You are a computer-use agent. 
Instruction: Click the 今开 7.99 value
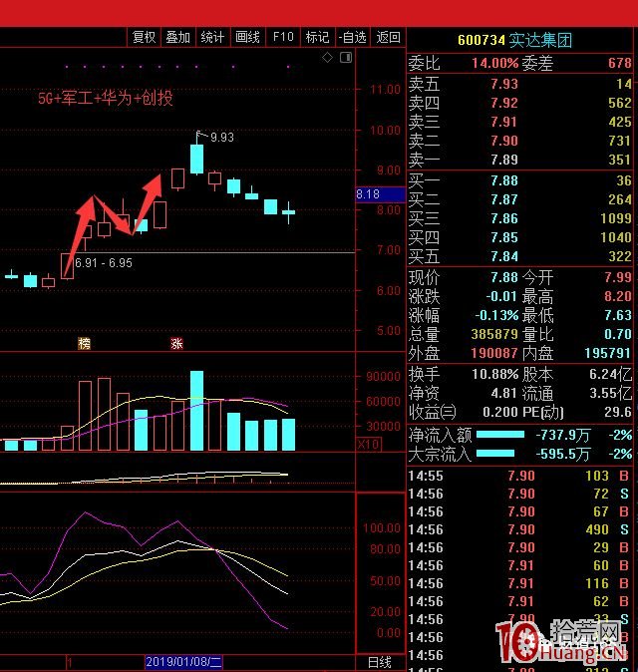(x=618, y=277)
